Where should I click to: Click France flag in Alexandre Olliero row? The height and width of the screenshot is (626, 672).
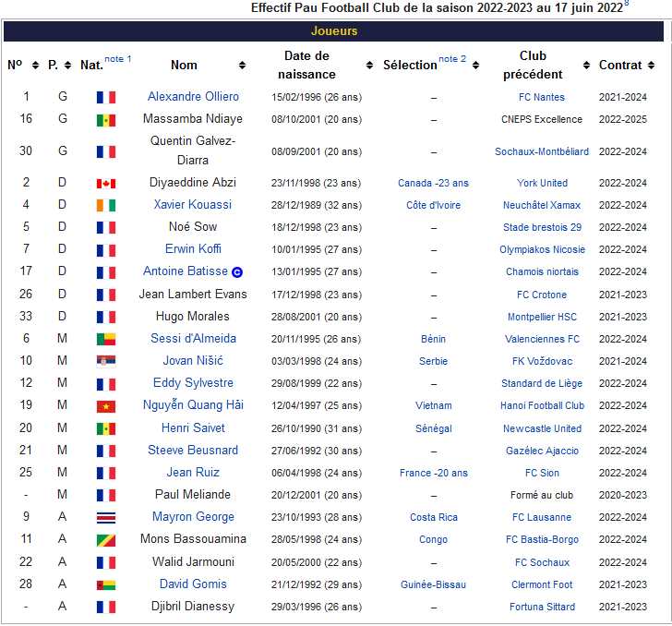click(106, 97)
